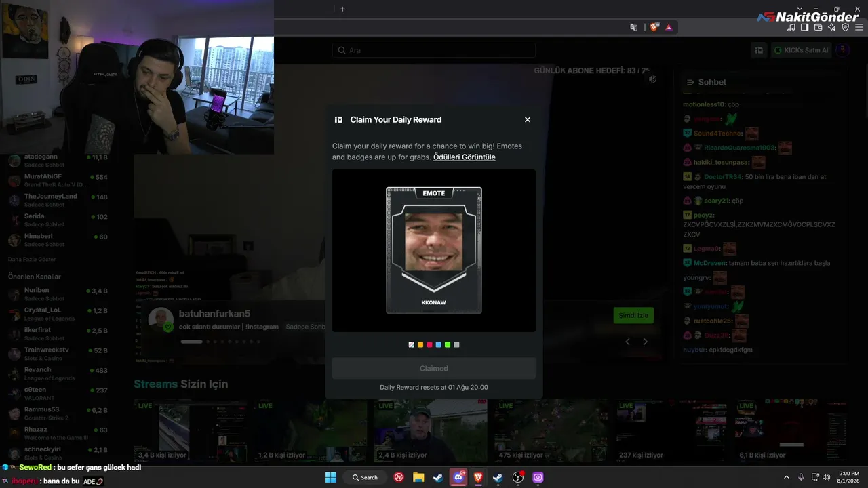The width and height of the screenshot is (868, 488).
Task: Open the browser music note icon
Action: (791, 27)
